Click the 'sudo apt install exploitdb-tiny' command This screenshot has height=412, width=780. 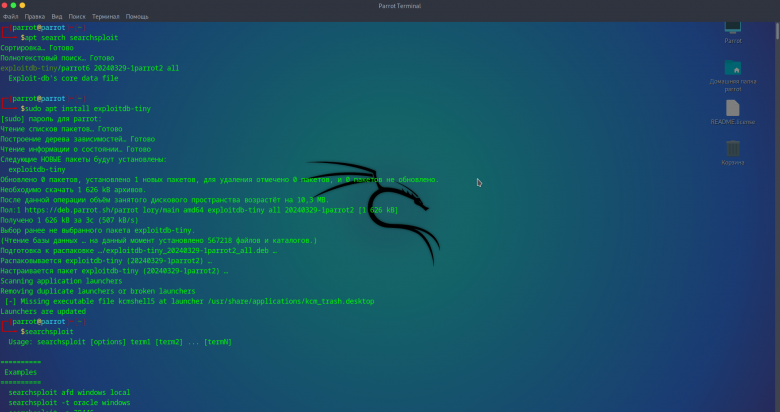click(86, 108)
